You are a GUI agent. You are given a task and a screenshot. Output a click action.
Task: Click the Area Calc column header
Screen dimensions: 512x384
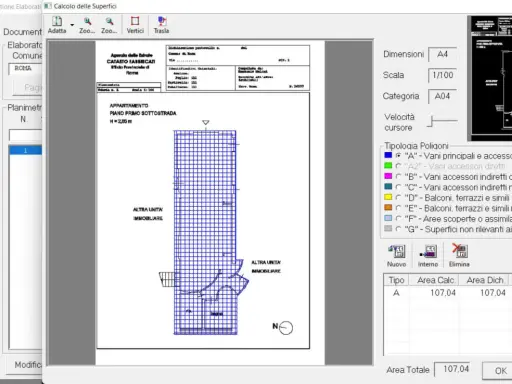tap(434, 280)
